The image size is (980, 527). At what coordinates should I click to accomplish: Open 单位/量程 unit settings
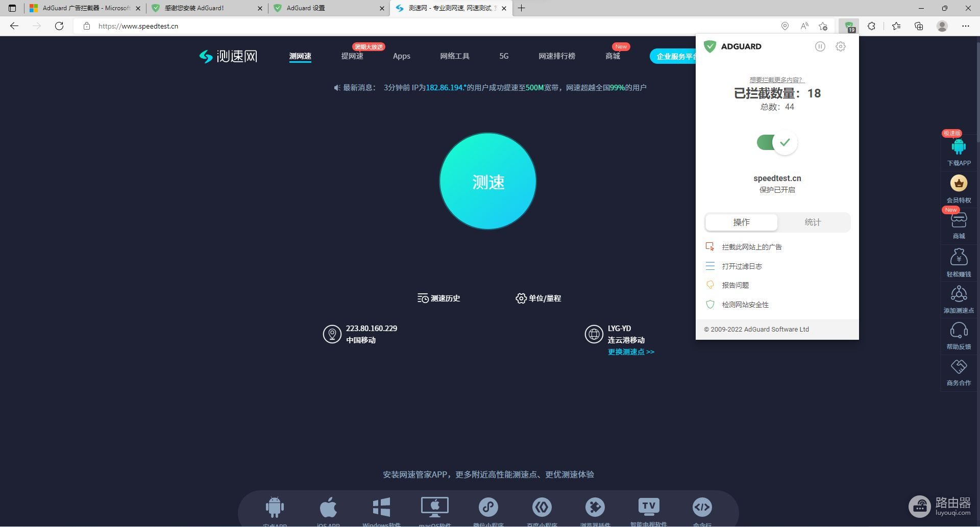[x=538, y=298]
